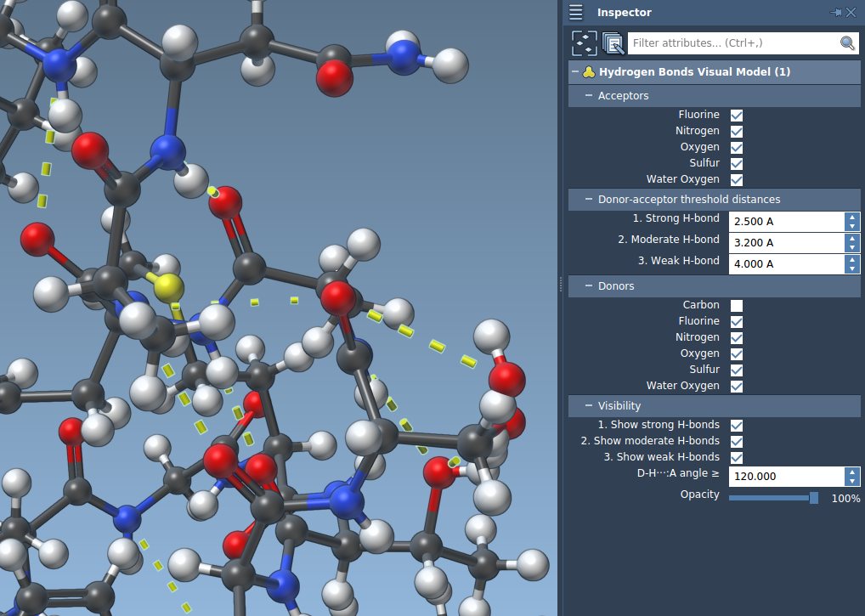Click the yellow Hydrogen Bonds model icon
Viewport: 865px width, 616px height.
(x=589, y=72)
